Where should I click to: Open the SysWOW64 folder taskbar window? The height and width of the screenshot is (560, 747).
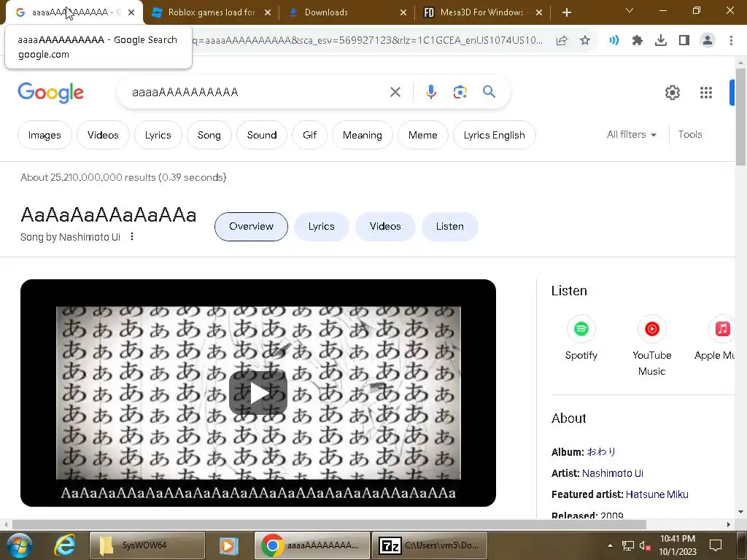[x=147, y=545]
